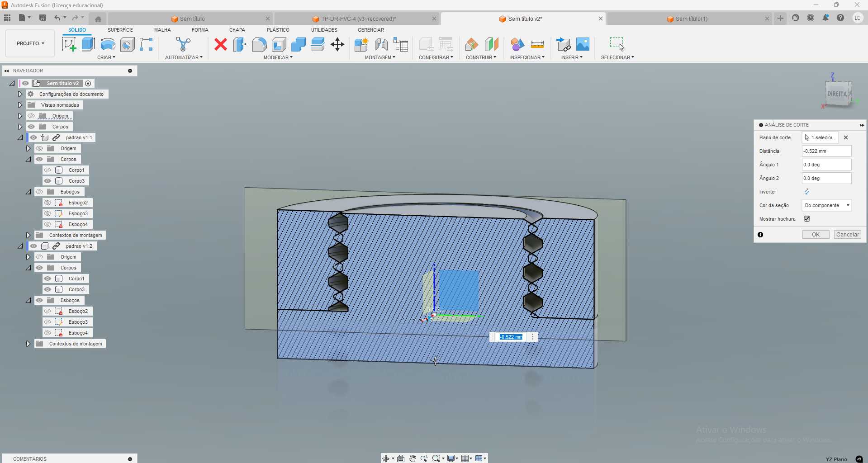Collapse the NAVEGADOR panel arrows

point(6,71)
